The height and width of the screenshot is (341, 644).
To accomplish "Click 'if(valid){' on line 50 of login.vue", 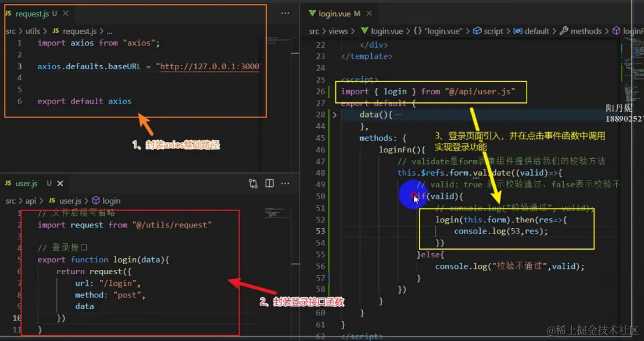I will coord(440,196).
